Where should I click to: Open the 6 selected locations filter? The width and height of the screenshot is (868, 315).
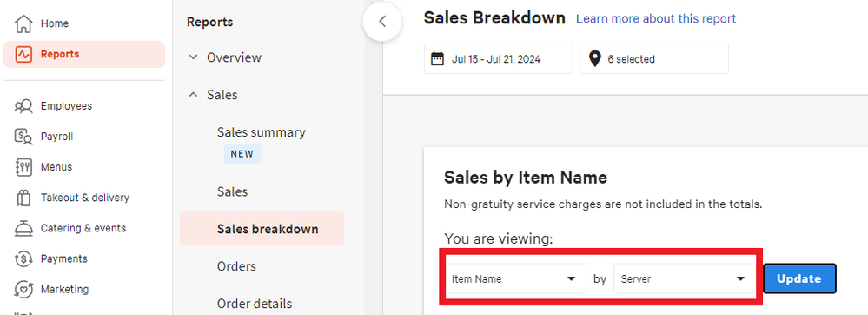pos(654,59)
